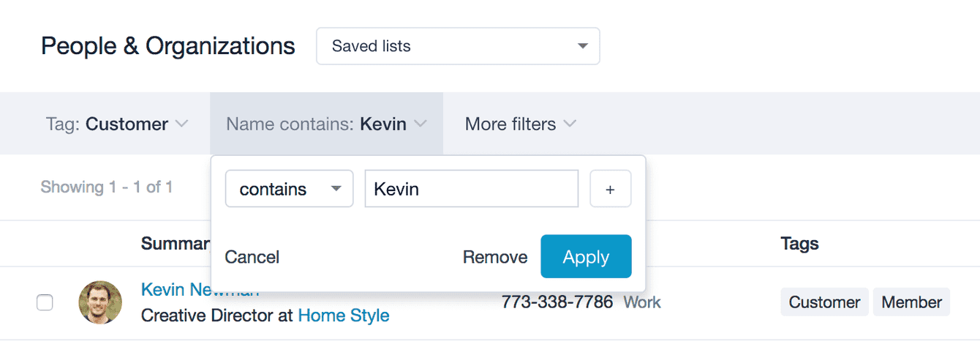The width and height of the screenshot is (980, 358).
Task: Click the Saved lists dropdown arrow
Action: coord(583,46)
